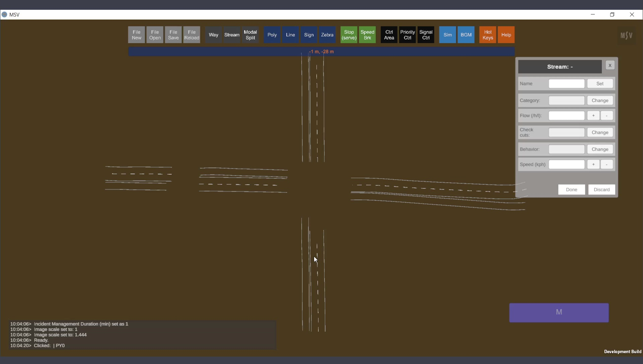
Task: Change the Behavior option
Action: 600,149
